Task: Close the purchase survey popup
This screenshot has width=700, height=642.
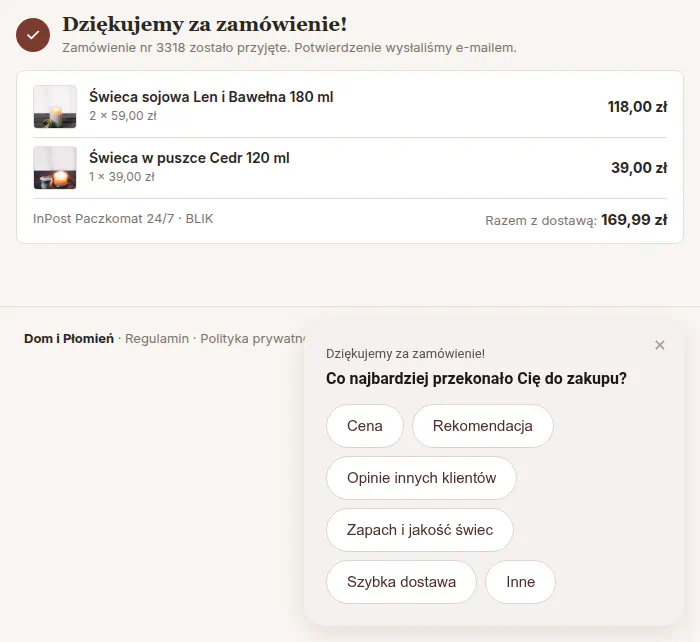Action: [659, 345]
